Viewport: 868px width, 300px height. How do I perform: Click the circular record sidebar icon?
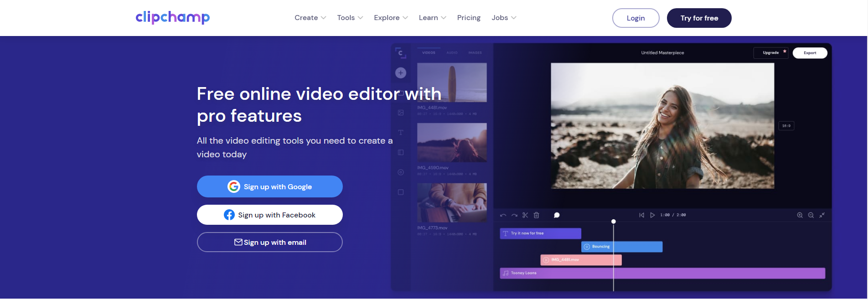click(401, 172)
